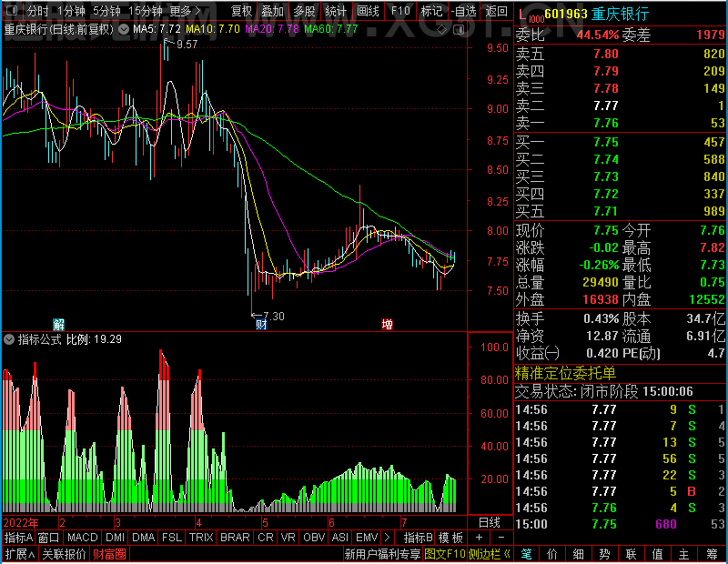Image resolution: width=728 pixels, height=564 pixels.
Task: Click the stock name 重庆银行 in quote header
Action: coord(620,14)
